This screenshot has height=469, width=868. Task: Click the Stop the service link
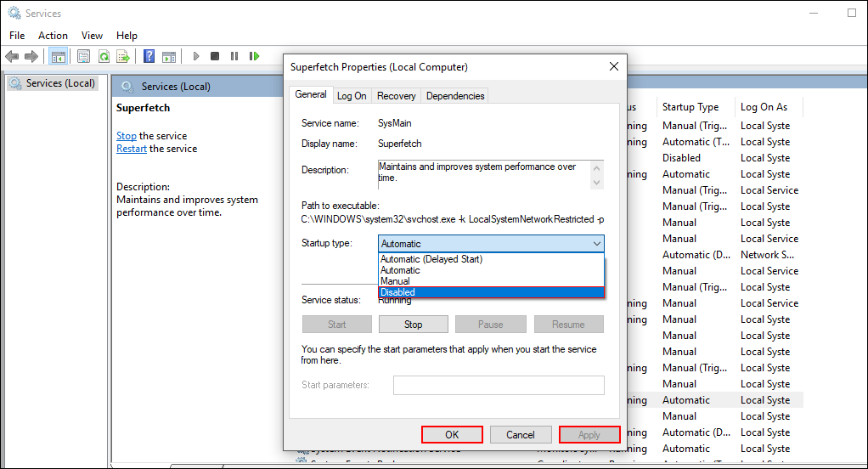127,136
